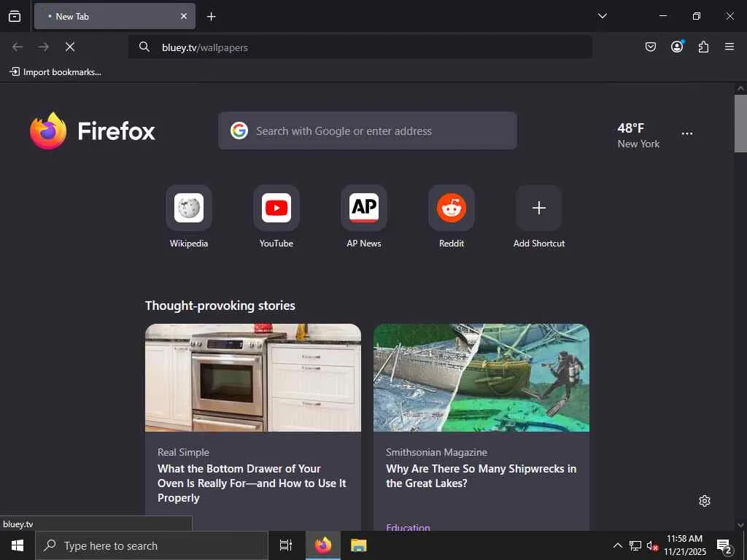This screenshot has height=560, width=747.
Task: Click the Thought-provoking stories heading
Action: point(220,306)
